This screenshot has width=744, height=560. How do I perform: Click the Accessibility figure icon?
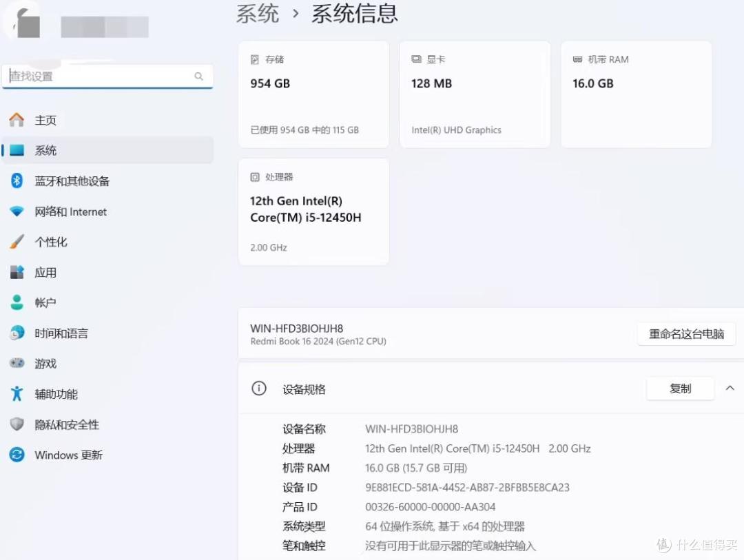[x=17, y=393]
